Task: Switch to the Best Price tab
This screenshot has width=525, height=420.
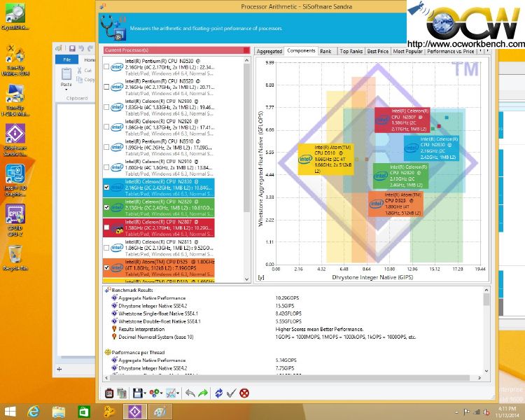Action: coord(378,51)
